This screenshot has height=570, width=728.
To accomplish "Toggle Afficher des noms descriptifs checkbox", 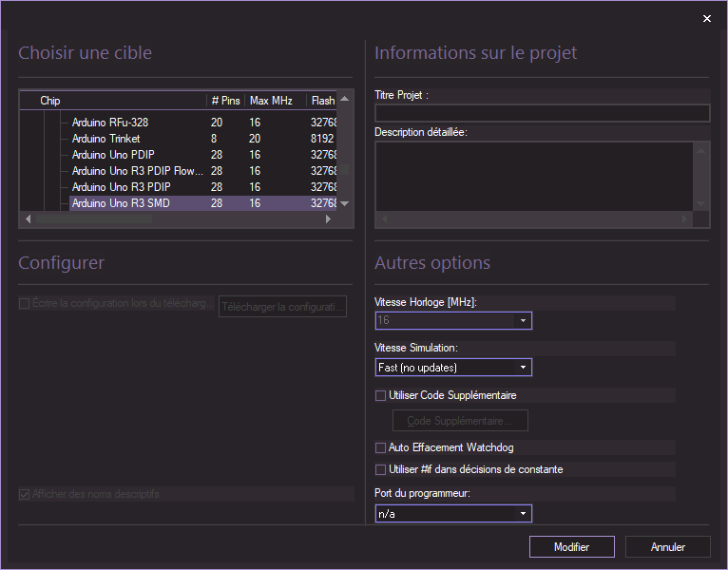I will click(24, 494).
